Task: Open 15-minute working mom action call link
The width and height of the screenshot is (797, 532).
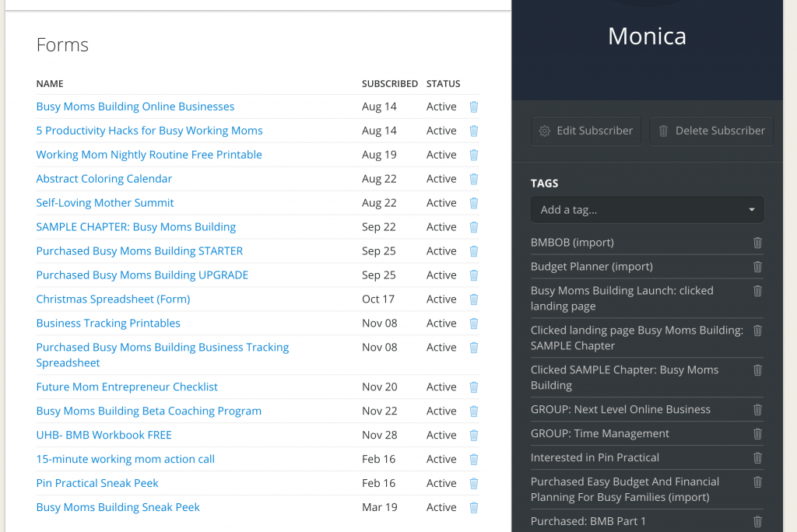Action: coord(125,460)
